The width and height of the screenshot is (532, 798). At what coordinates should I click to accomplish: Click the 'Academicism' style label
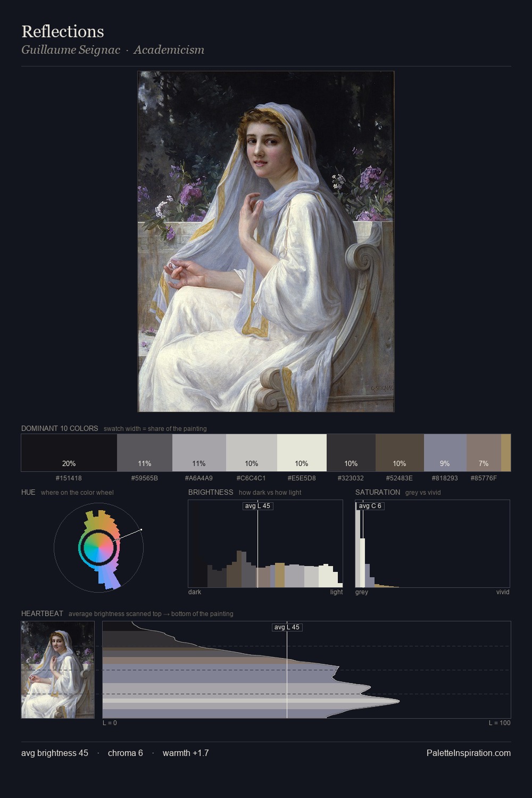click(x=169, y=49)
